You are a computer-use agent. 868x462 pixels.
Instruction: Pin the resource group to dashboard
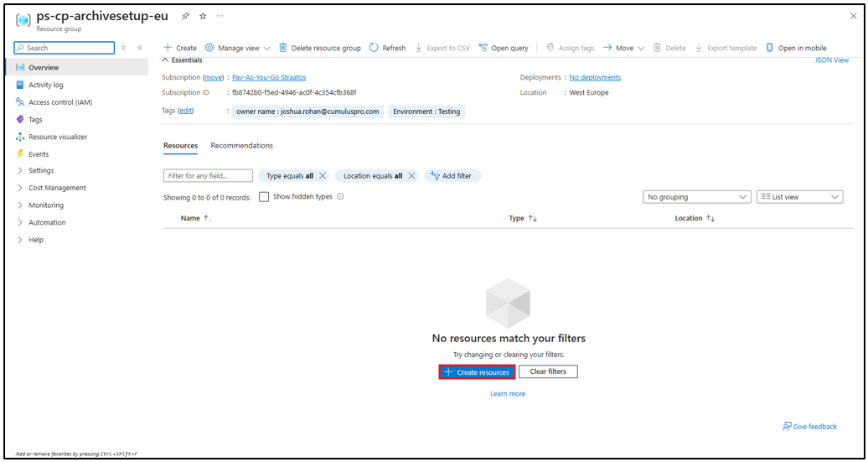click(x=186, y=17)
